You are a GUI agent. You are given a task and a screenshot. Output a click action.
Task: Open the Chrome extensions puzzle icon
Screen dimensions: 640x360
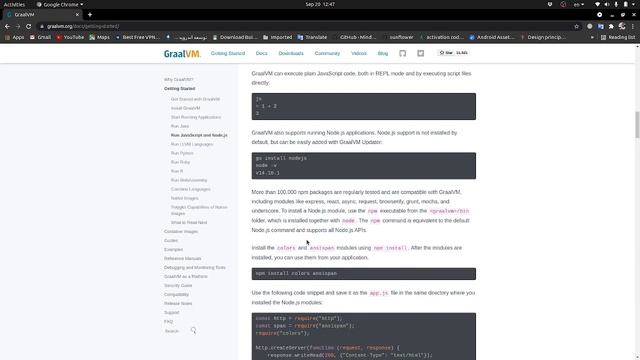pos(611,26)
